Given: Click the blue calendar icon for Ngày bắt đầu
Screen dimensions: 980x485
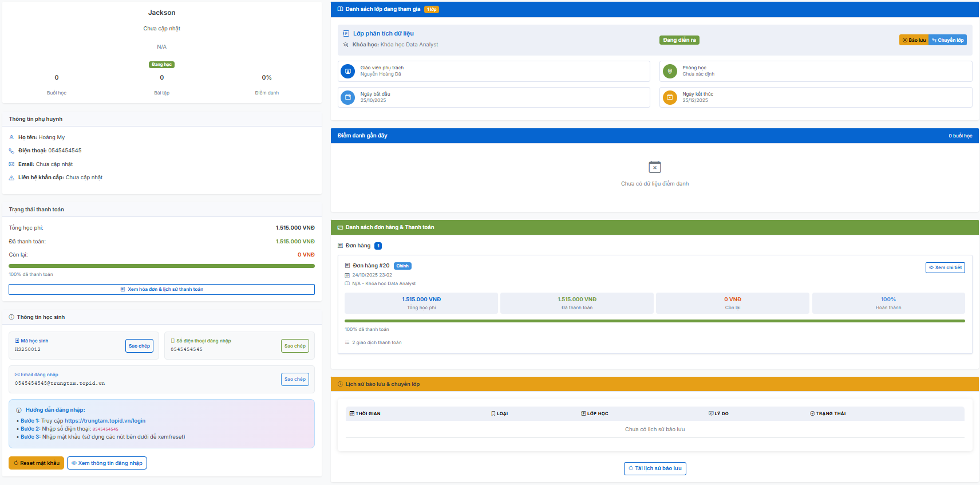Looking at the screenshot, I should click(347, 97).
